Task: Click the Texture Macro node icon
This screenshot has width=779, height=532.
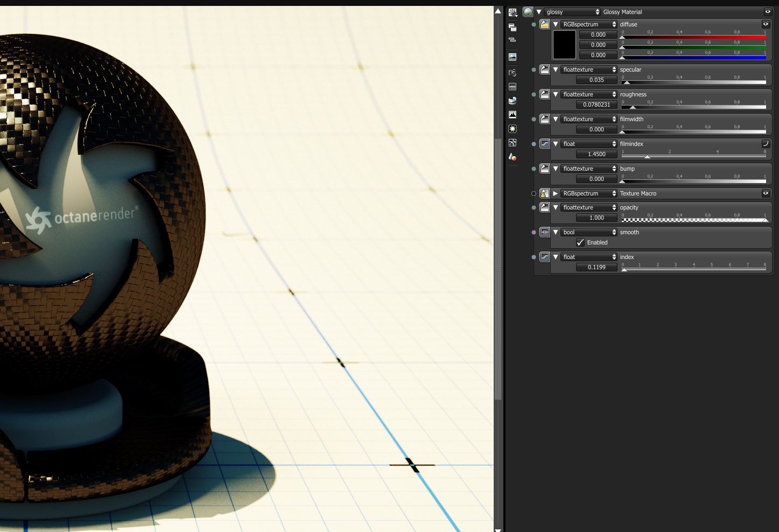Action: (545, 193)
